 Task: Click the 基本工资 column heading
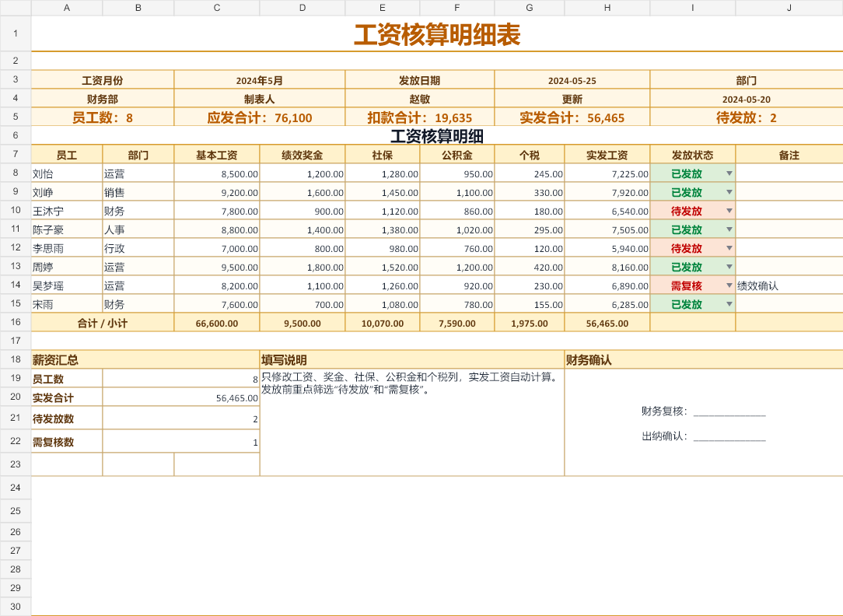[x=217, y=155]
